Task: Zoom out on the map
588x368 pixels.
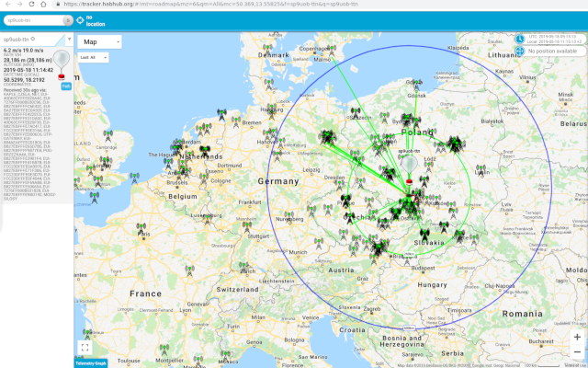Action: pos(576,353)
